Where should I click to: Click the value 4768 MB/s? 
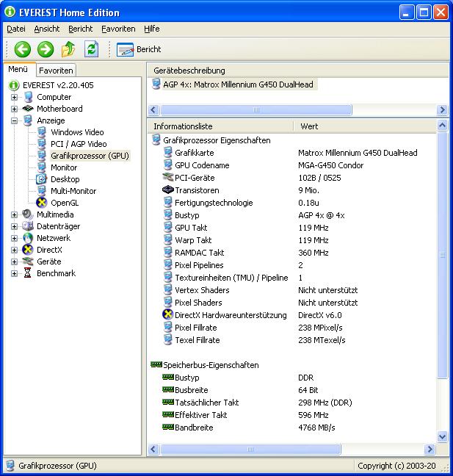(316, 428)
